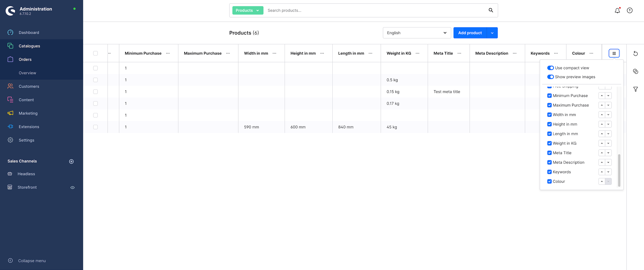Click the column settings panel scrollbar

click(619, 170)
